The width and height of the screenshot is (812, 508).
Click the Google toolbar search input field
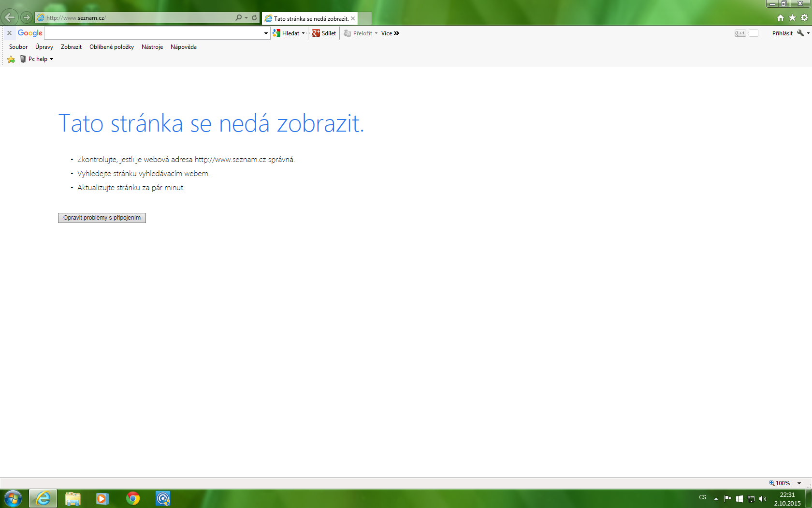154,33
